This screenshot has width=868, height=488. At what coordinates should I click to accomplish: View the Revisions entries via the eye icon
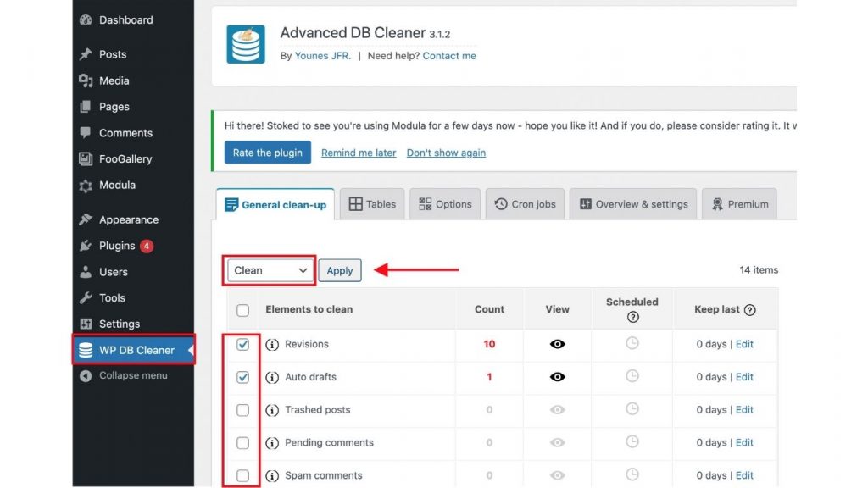pos(557,344)
